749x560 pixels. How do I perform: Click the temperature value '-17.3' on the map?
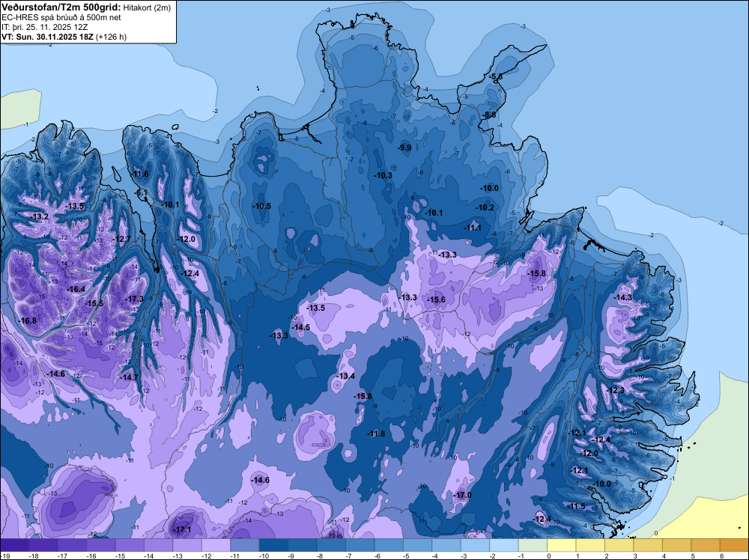[x=135, y=299]
